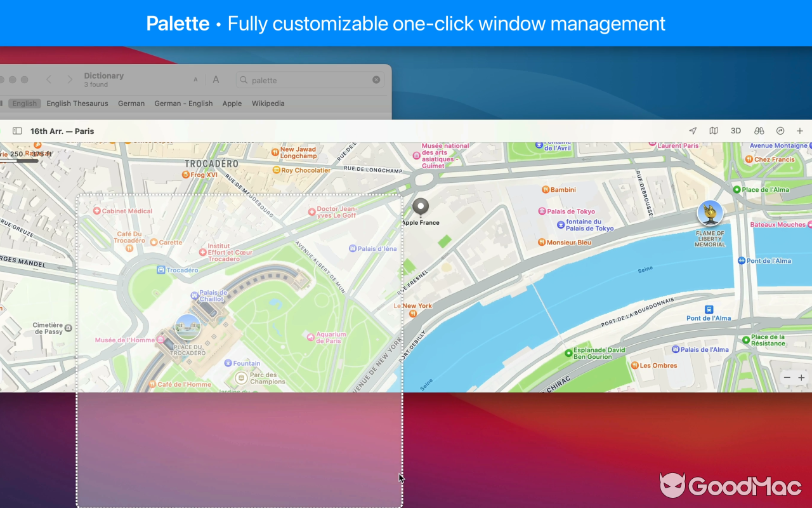Switch to the Wikipedia source tab
This screenshot has width=812, height=508.
268,104
